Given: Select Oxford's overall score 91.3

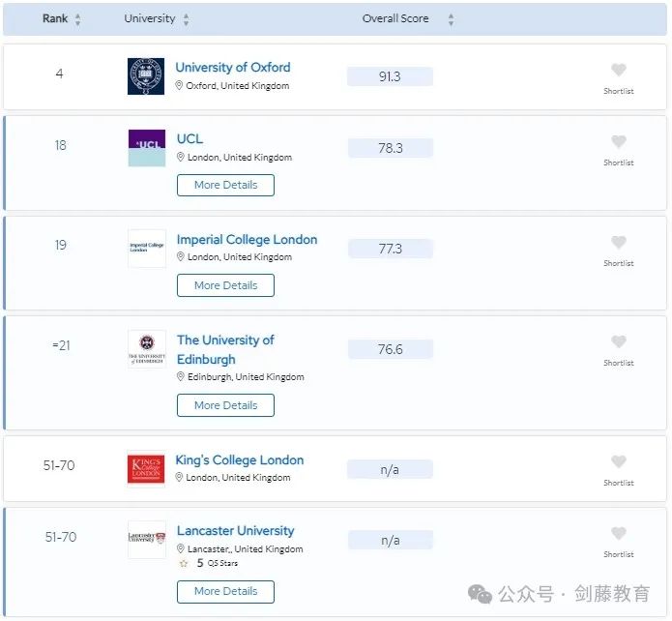Looking at the screenshot, I should (x=390, y=76).
